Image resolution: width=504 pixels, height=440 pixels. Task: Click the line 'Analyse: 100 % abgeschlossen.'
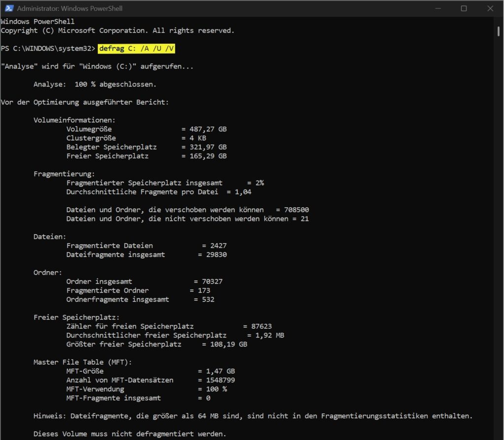tap(95, 84)
